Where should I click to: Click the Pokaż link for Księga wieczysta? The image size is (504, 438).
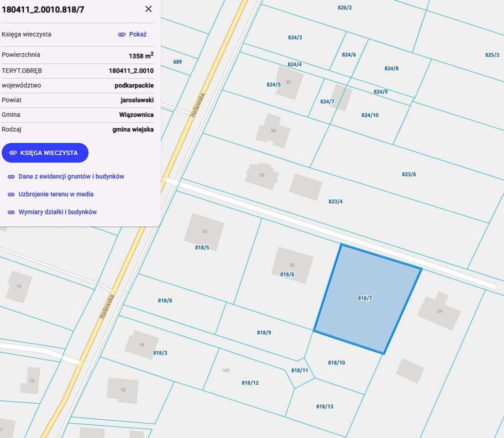point(137,34)
